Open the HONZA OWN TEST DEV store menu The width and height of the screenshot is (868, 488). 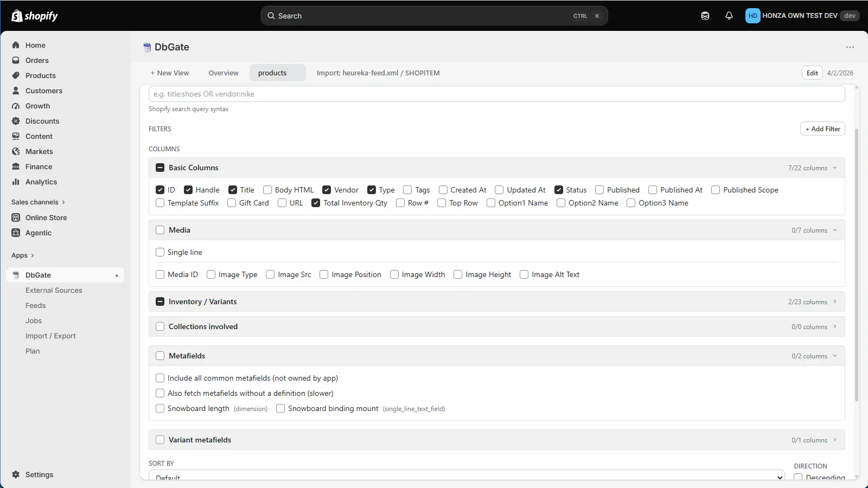pos(802,16)
